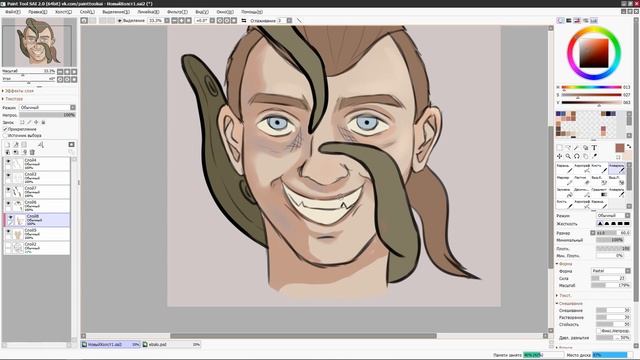This screenshot has height=360, width=640.
Task: Select the Выд.К selection pen
Action: 599,180
